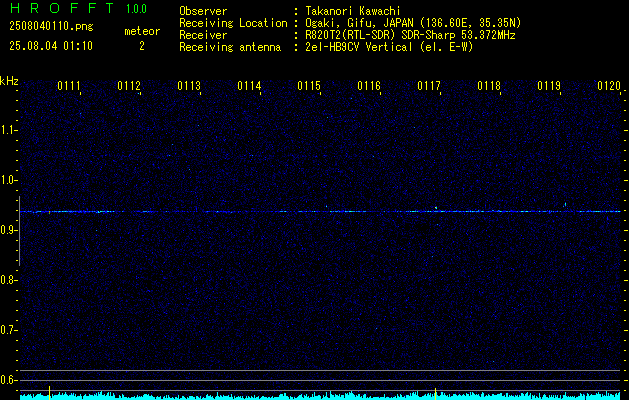Click the 0113 time marker
Viewport: 629px width, 400px height.
(x=189, y=86)
